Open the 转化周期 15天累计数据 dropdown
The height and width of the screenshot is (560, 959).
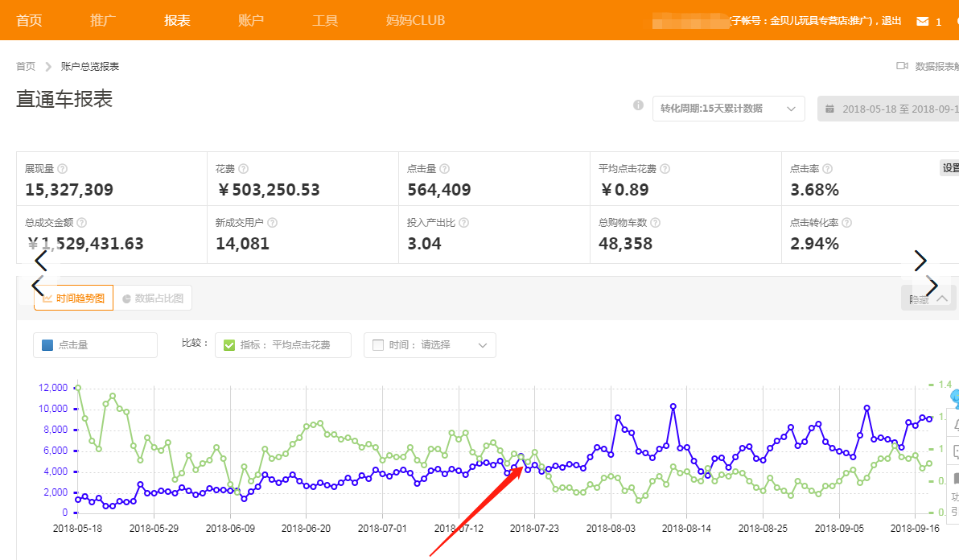(x=728, y=109)
